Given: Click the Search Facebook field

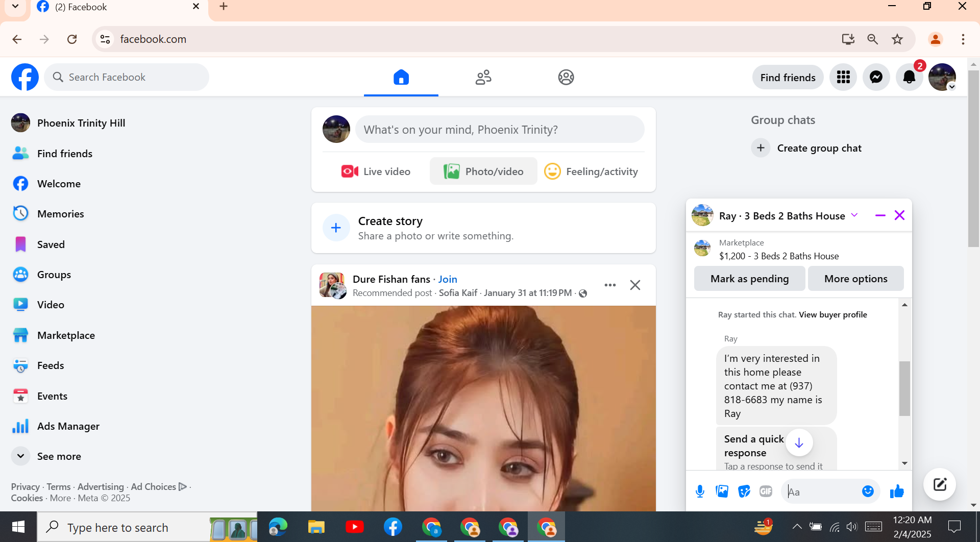Looking at the screenshot, I should [x=127, y=77].
